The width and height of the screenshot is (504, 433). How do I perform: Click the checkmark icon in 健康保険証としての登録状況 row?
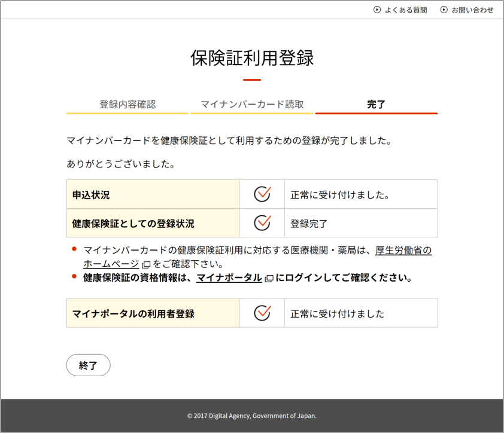(262, 222)
